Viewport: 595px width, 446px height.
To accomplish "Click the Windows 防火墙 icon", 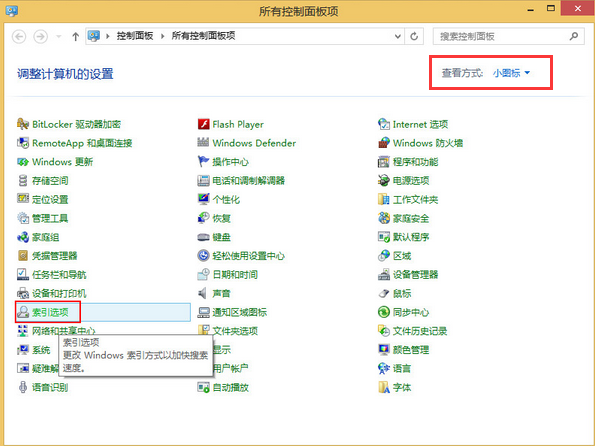I will click(x=384, y=143).
